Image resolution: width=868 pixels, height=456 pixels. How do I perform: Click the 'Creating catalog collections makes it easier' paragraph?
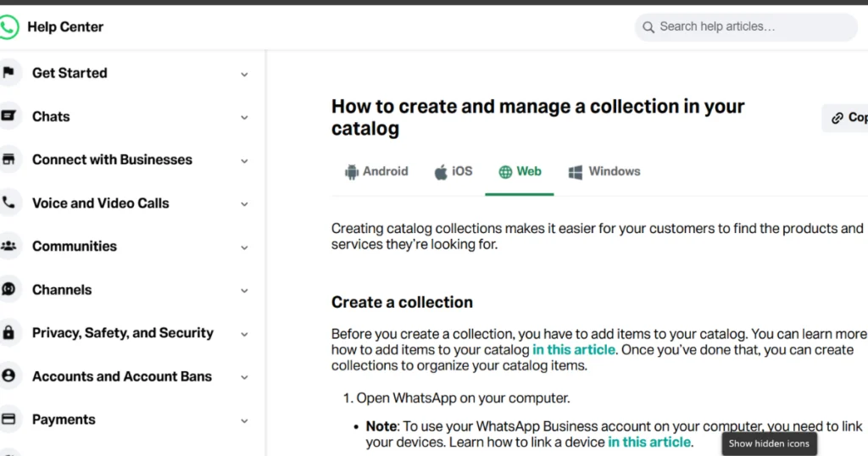tap(598, 236)
